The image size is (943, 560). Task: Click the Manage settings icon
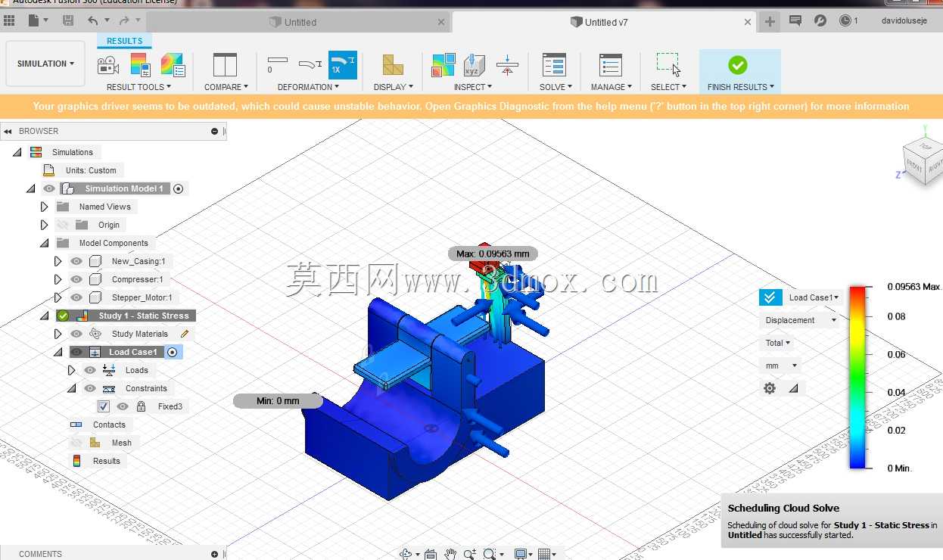click(610, 65)
